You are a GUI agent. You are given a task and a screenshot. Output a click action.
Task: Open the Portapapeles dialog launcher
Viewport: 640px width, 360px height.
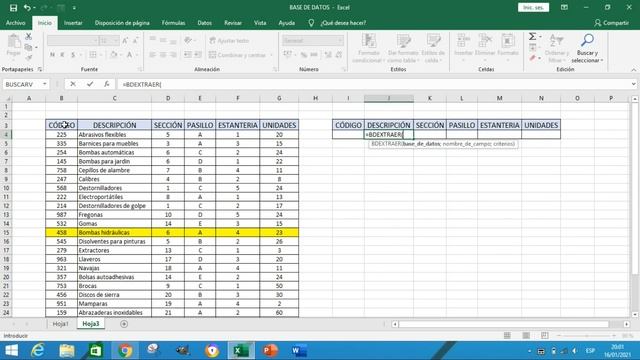click(x=40, y=69)
